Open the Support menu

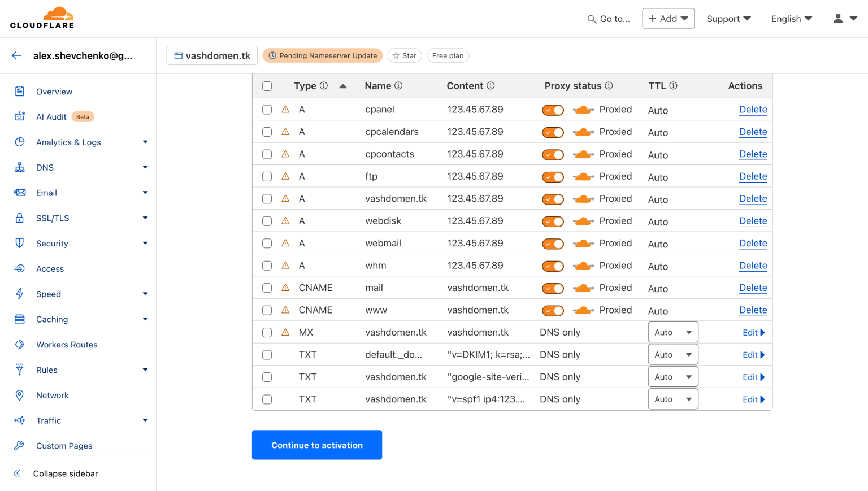tap(728, 19)
